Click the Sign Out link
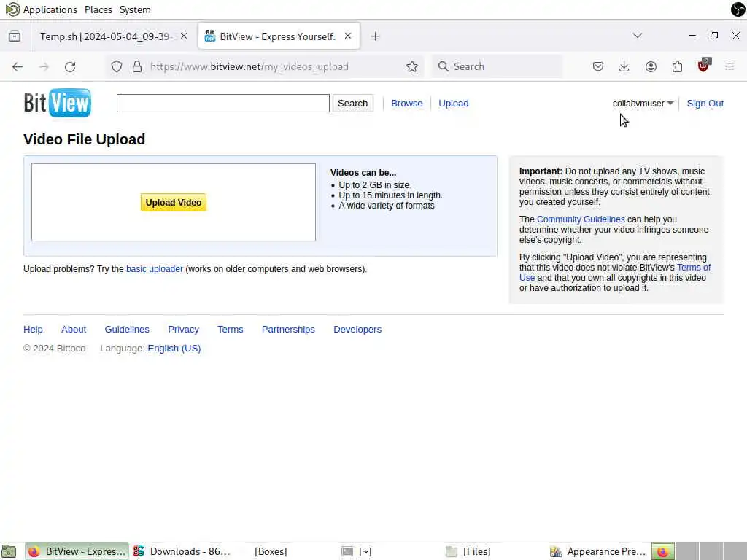The image size is (747, 560). (705, 104)
